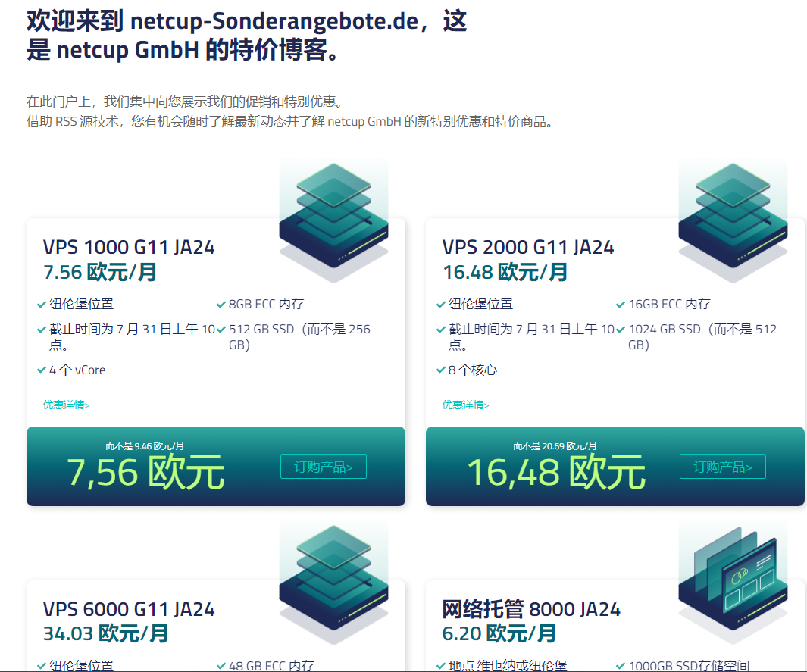The height and width of the screenshot is (672, 807).
Task: Order the VPS 1000 product via 订购产品
Action: pyautogui.click(x=324, y=466)
